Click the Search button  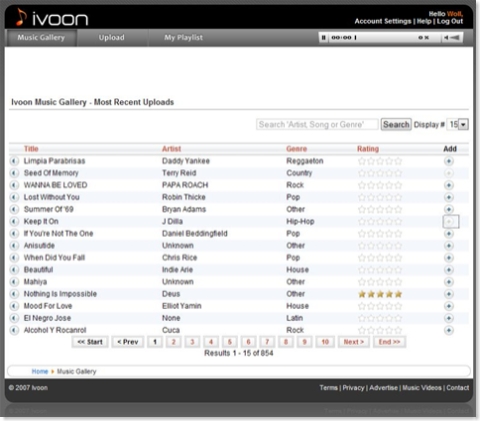(396, 125)
